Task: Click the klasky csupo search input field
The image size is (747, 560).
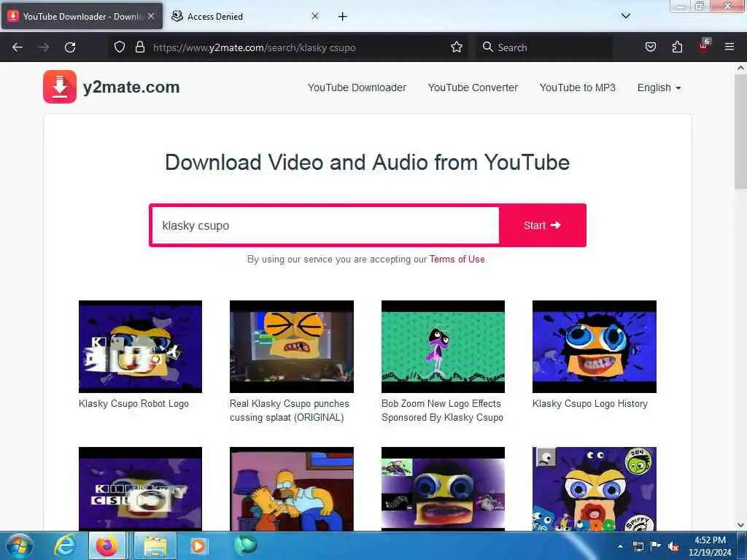Action: click(325, 225)
